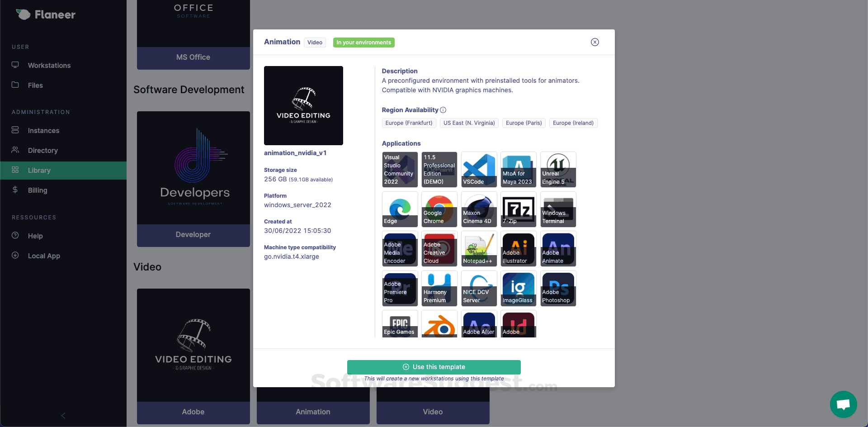Select the Adobe Premiere Pro icon
This screenshot has height=427, width=868.
pyautogui.click(x=400, y=289)
